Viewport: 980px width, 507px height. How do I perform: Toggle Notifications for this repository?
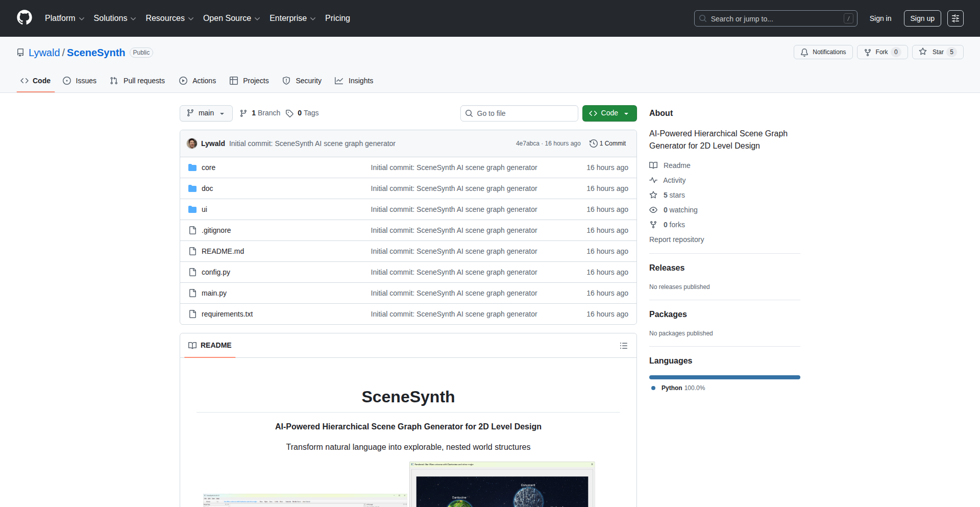coord(823,52)
